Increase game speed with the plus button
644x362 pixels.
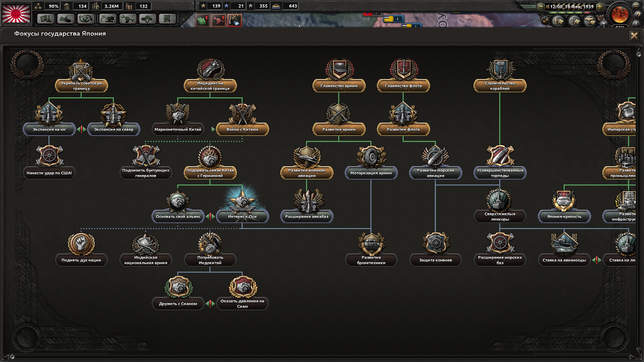(600, 7)
